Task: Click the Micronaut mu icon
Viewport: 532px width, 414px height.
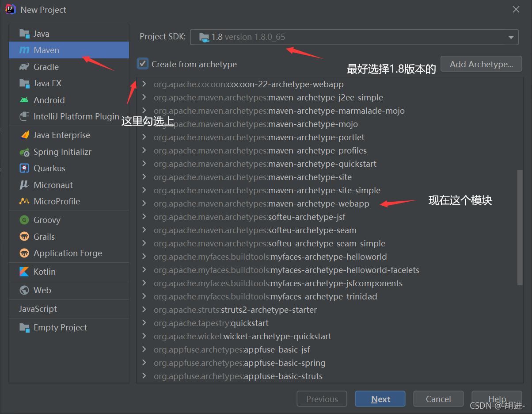Action: coord(24,185)
